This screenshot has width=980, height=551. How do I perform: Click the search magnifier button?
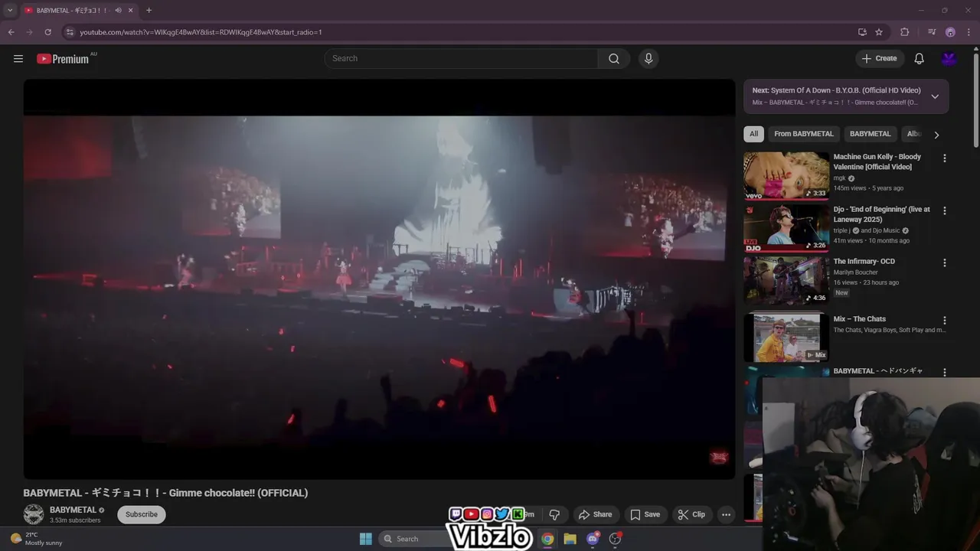[614, 59]
